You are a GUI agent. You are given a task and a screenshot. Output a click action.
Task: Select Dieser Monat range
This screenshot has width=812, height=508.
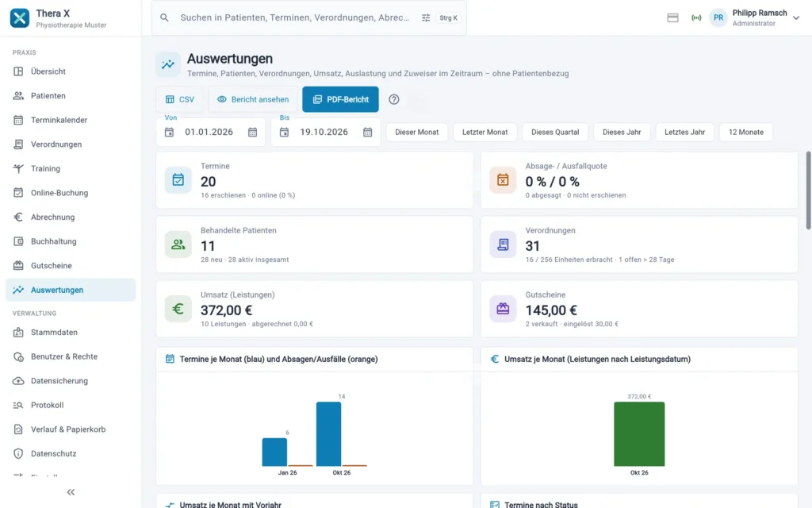[x=417, y=133]
